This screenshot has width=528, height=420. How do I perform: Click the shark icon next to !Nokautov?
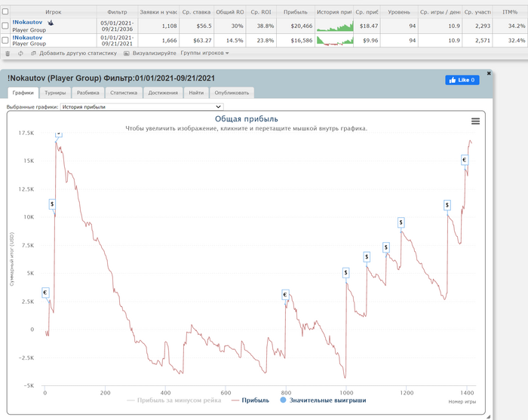coord(51,23)
